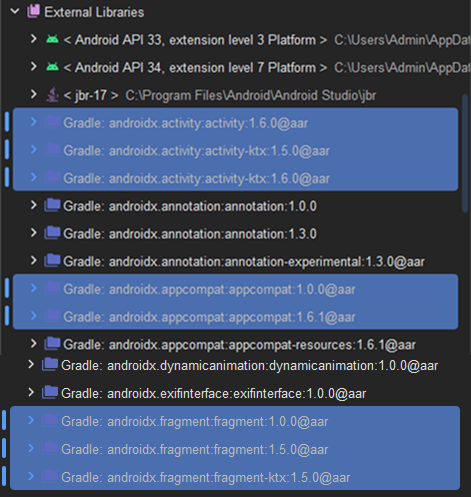This screenshot has width=471, height=497.
Task: Select Gradle: androidx.appcompat:appcompat:1.6.1@aar
Action: pos(209,317)
